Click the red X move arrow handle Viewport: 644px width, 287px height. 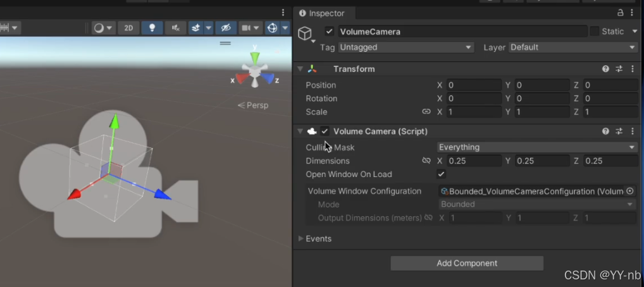click(74, 194)
